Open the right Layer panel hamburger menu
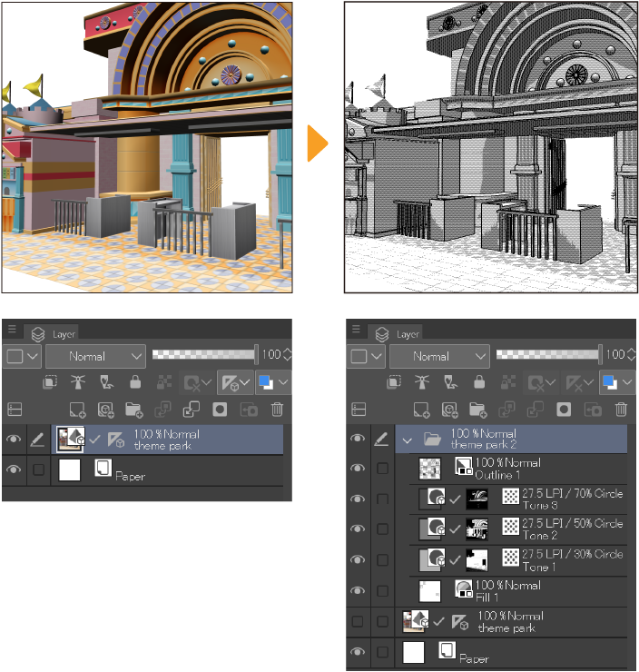Image resolution: width=639 pixels, height=672 pixels. (x=356, y=329)
